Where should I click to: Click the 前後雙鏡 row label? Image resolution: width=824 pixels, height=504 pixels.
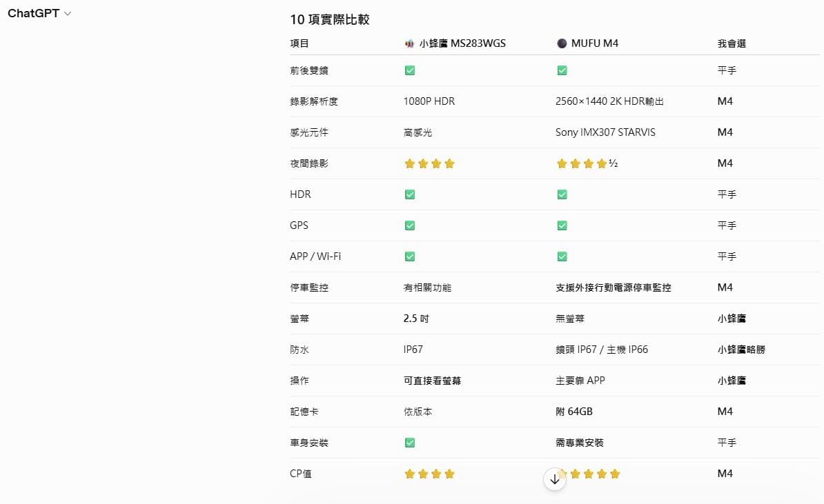(309, 70)
